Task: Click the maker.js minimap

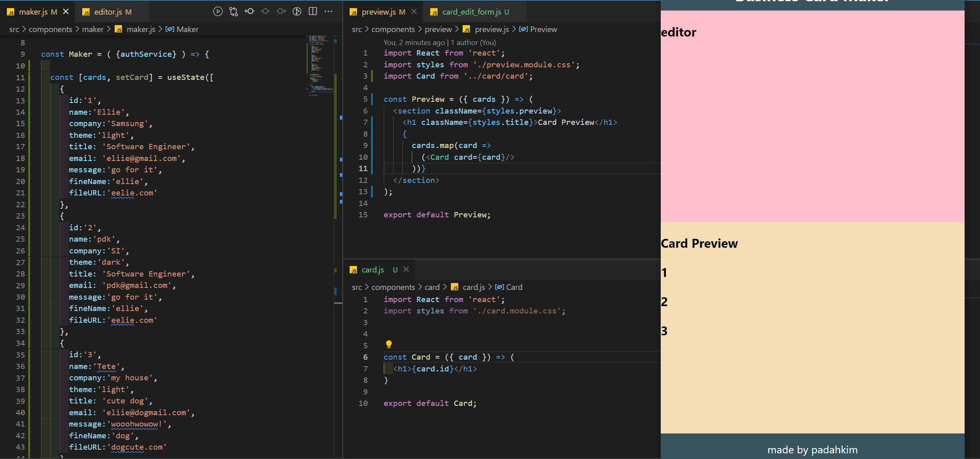Action: click(x=320, y=65)
